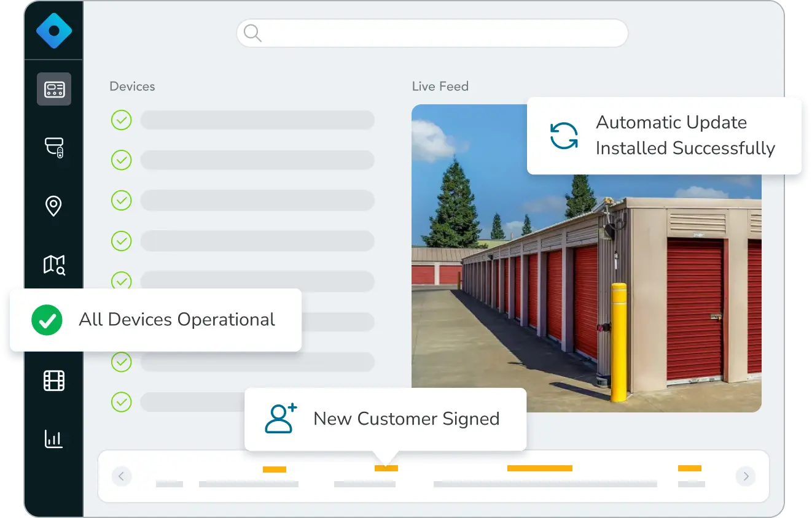Open the film strip video clips icon

[54, 381]
